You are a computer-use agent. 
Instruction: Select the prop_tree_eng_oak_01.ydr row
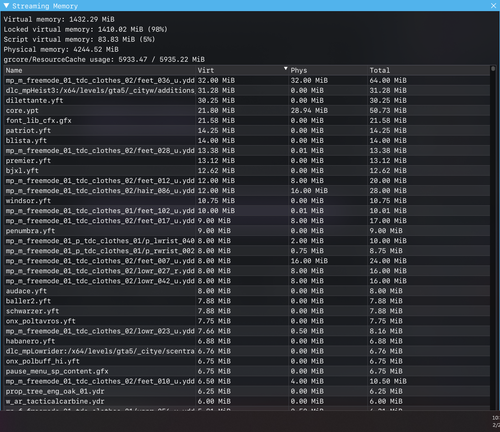tap(247, 391)
